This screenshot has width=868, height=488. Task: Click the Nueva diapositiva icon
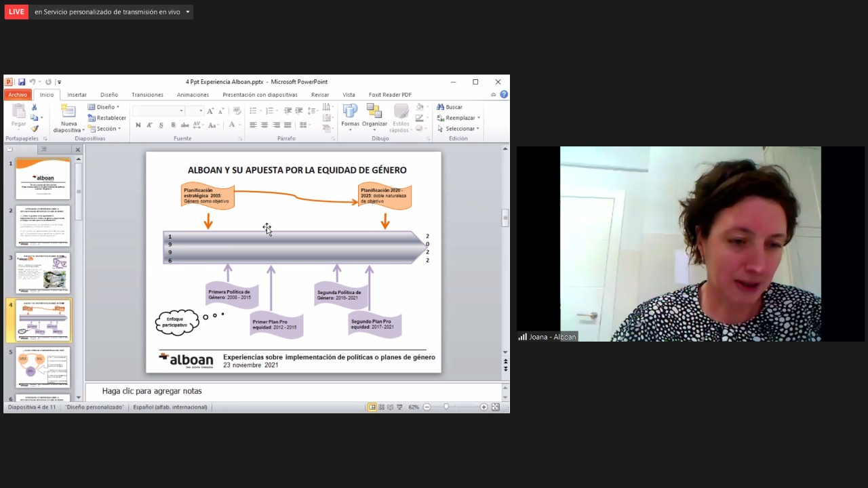tap(68, 111)
